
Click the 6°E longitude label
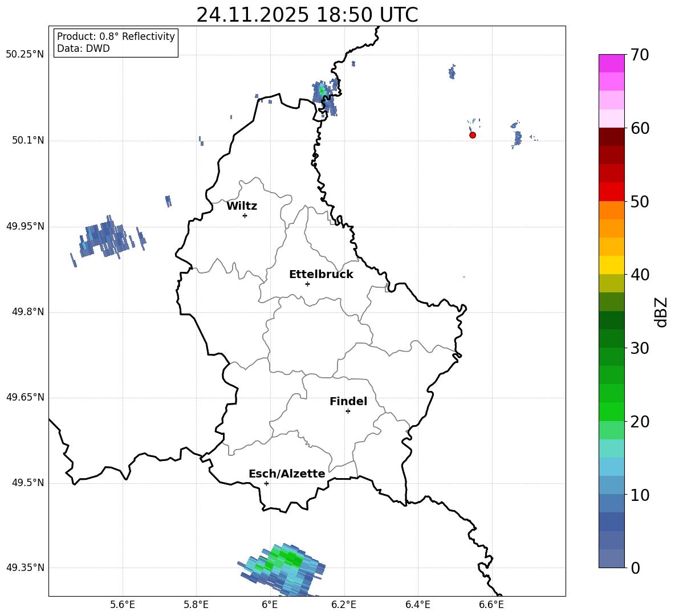[x=270, y=605]
